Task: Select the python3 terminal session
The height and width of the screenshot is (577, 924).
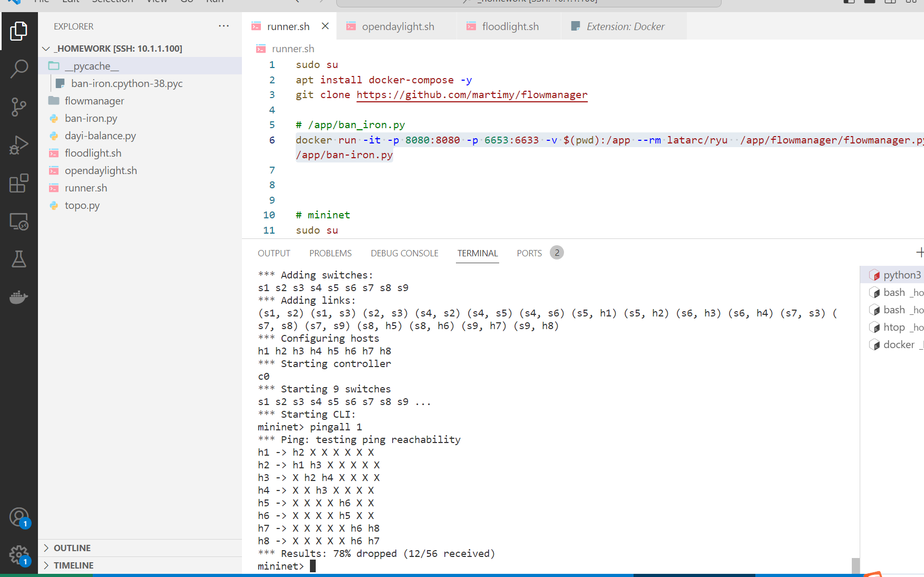Action: [893, 275]
